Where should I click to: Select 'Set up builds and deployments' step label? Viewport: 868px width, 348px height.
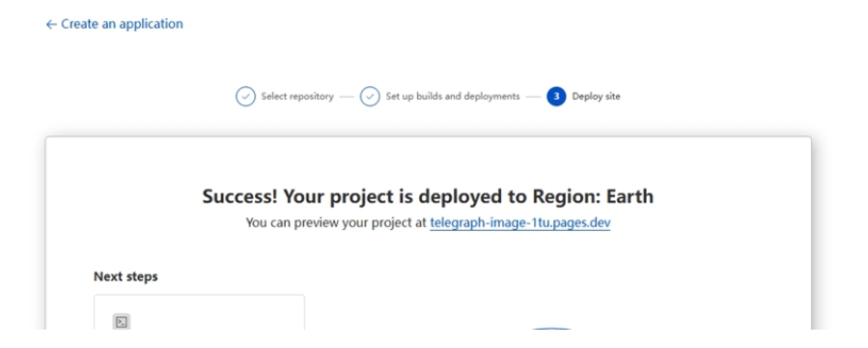pyautogui.click(x=453, y=97)
